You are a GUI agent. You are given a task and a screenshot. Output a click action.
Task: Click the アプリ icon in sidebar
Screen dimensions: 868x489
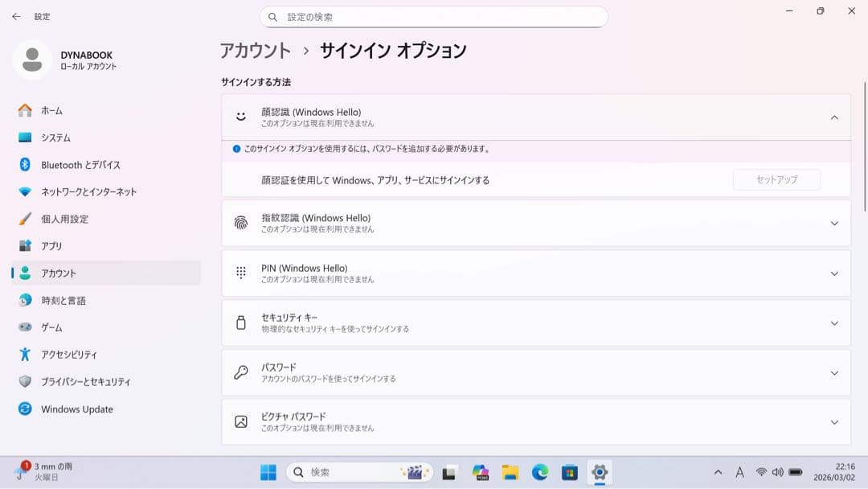[25, 246]
